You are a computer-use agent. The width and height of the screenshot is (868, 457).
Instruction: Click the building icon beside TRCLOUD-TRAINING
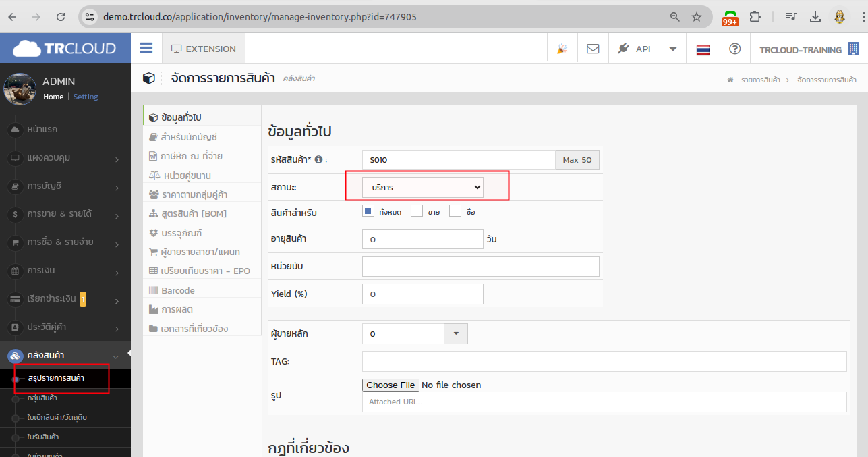click(x=853, y=49)
